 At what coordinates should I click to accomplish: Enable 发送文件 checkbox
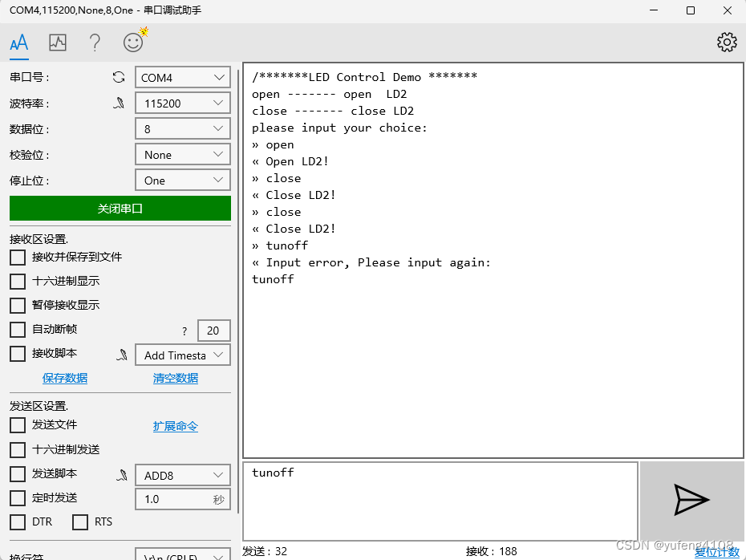(x=18, y=425)
